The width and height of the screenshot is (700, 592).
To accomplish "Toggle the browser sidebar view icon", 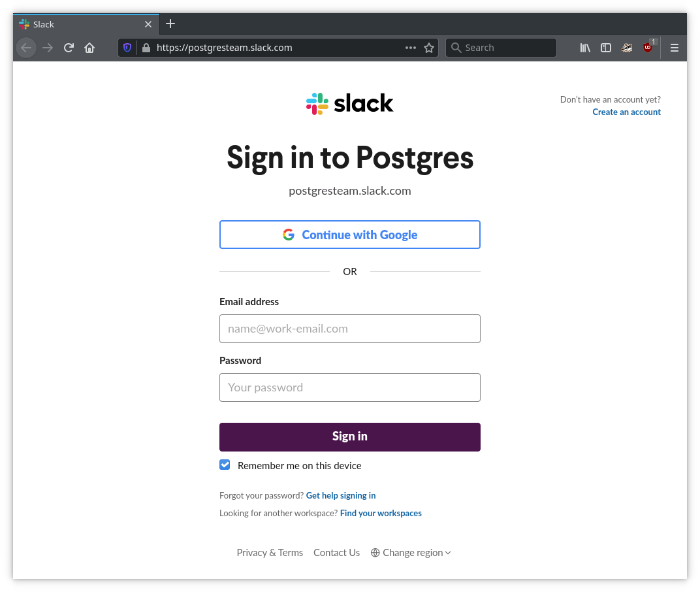I will click(606, 48).
